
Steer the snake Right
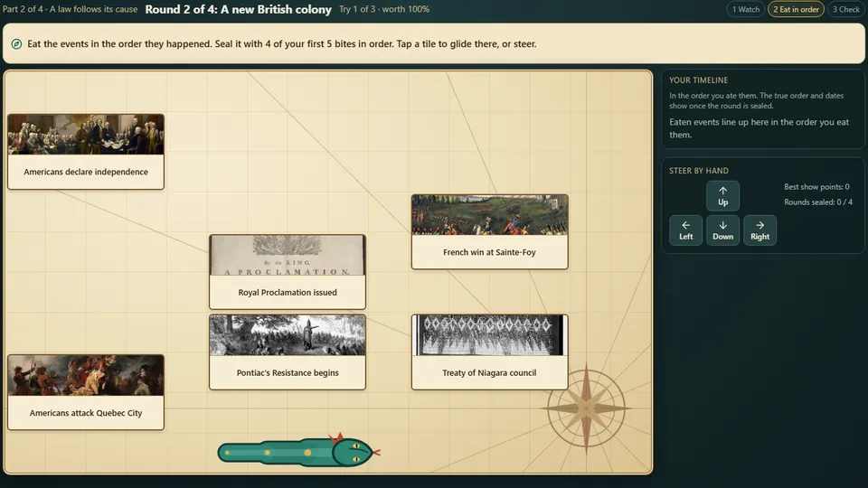pyautogui.click(x=759, y=230)
